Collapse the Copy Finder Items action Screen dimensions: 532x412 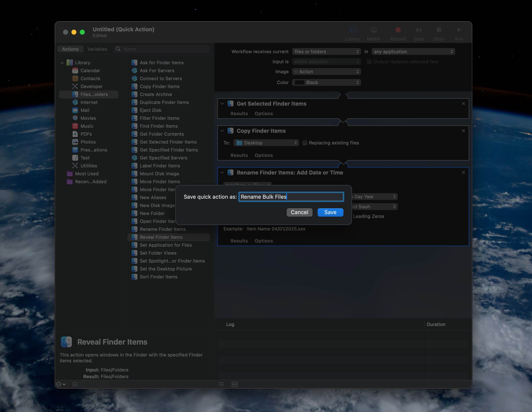(x=222, y=131)
